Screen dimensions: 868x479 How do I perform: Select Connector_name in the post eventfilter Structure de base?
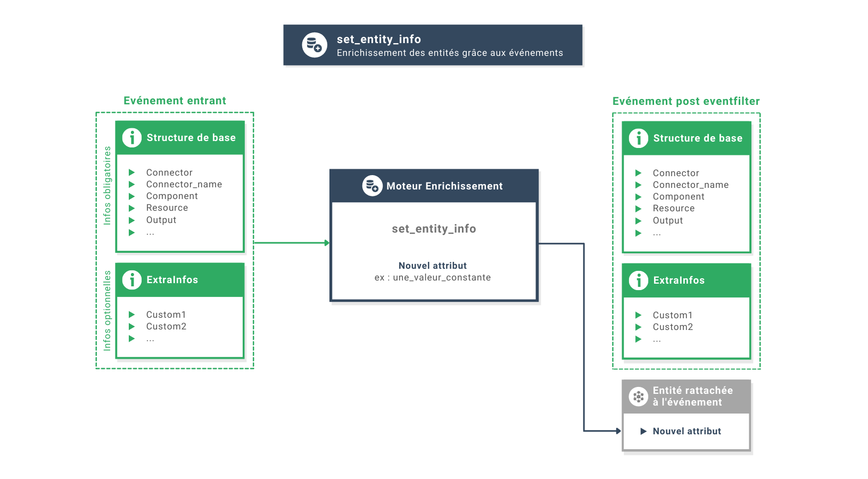pos(690,185)
